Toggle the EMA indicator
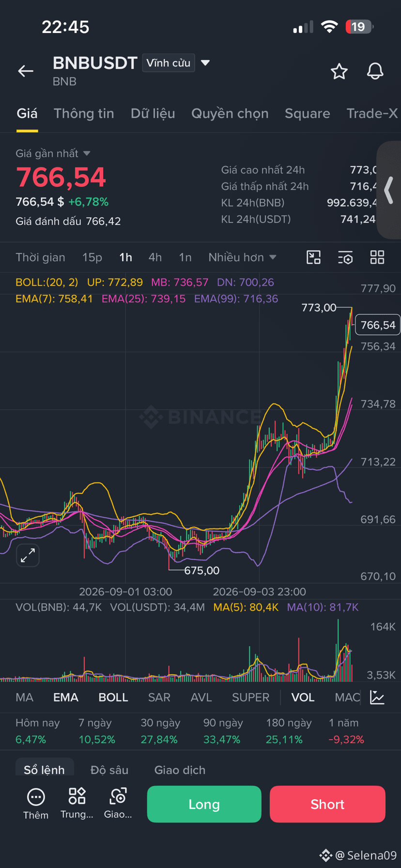 click(66, 697)
